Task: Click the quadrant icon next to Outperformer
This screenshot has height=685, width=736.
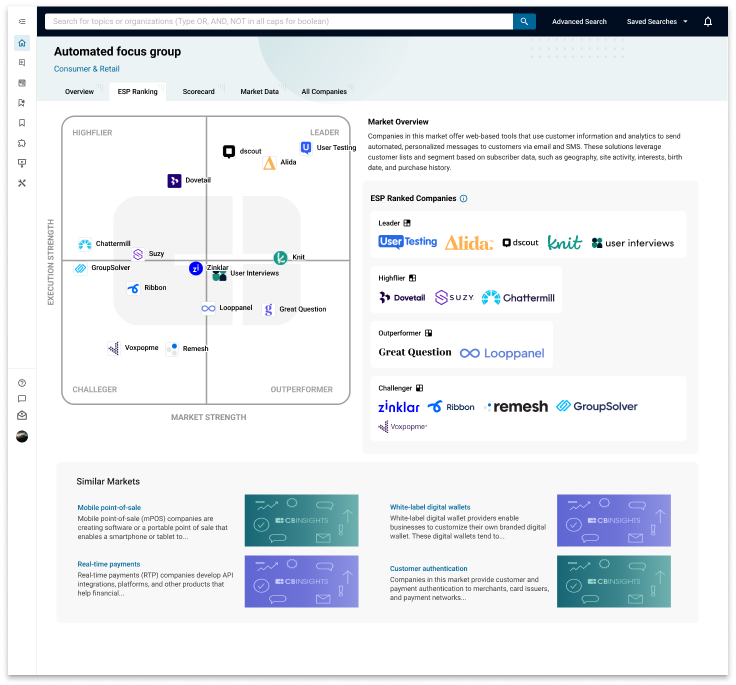Action: point(429,333)
